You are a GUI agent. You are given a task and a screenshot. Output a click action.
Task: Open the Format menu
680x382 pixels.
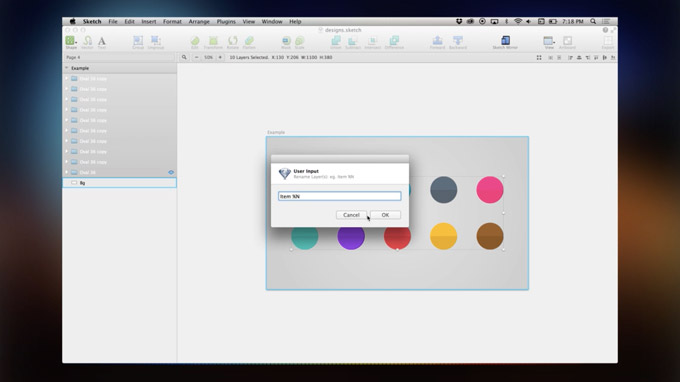(172, 21)
